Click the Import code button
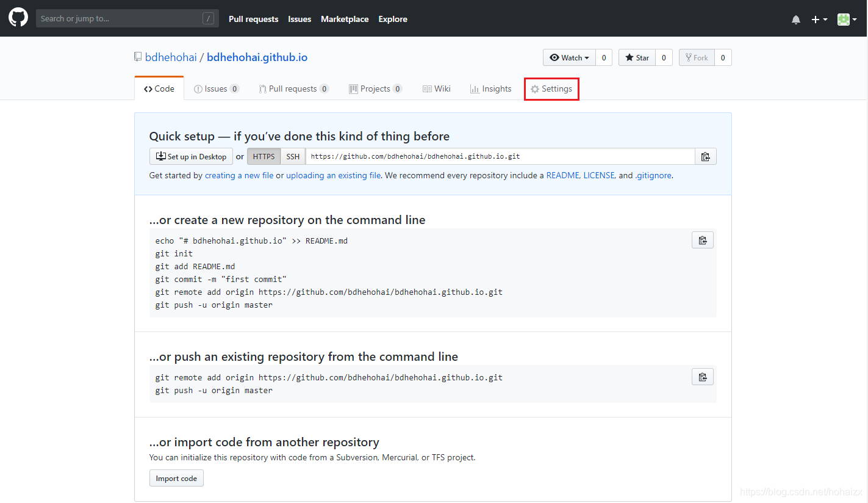 click(x=176, y=478)
